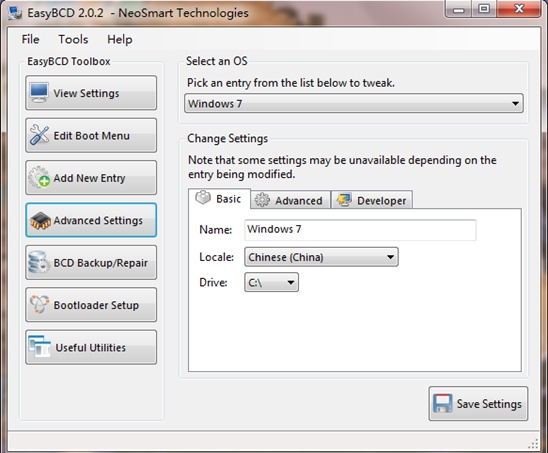Select Advanced Settings in the toolbox
This screenshot has width=548, height=453.
coord(91,220)
